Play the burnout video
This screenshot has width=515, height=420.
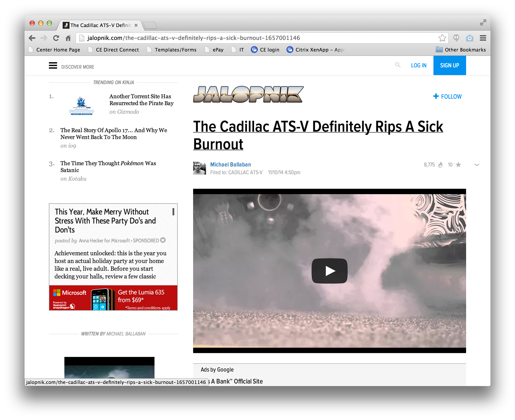pyautogui.click(x=329, y=271)
